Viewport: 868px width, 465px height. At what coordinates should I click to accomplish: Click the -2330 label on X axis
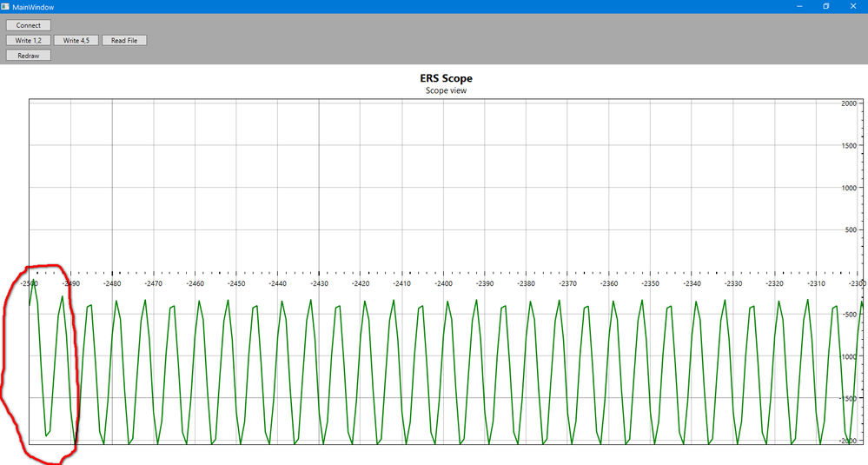(733, 283)
